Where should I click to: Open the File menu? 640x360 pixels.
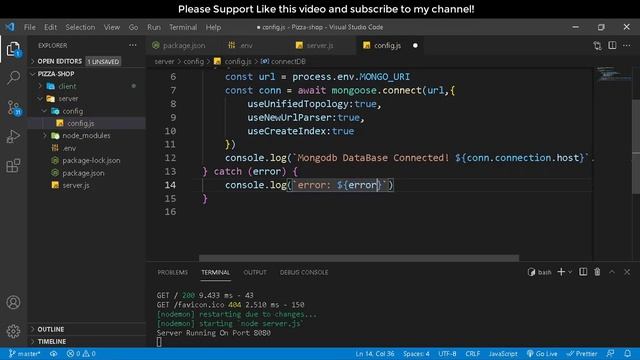point(30,27)
